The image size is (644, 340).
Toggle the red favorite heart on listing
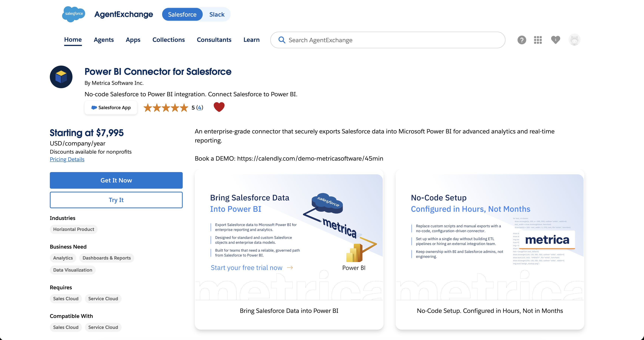pos(219,107)
